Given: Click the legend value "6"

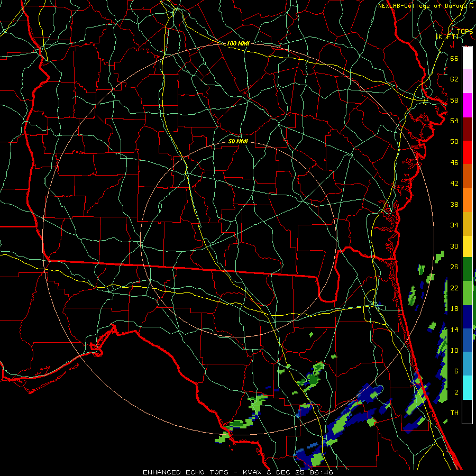Looking at the screenshot, I should [456, 371].
